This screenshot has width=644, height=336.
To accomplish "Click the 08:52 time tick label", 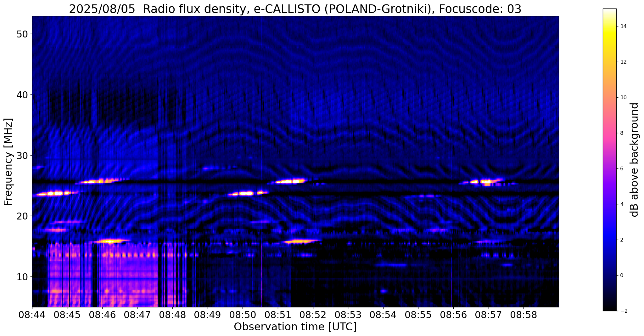I will 313,315.
